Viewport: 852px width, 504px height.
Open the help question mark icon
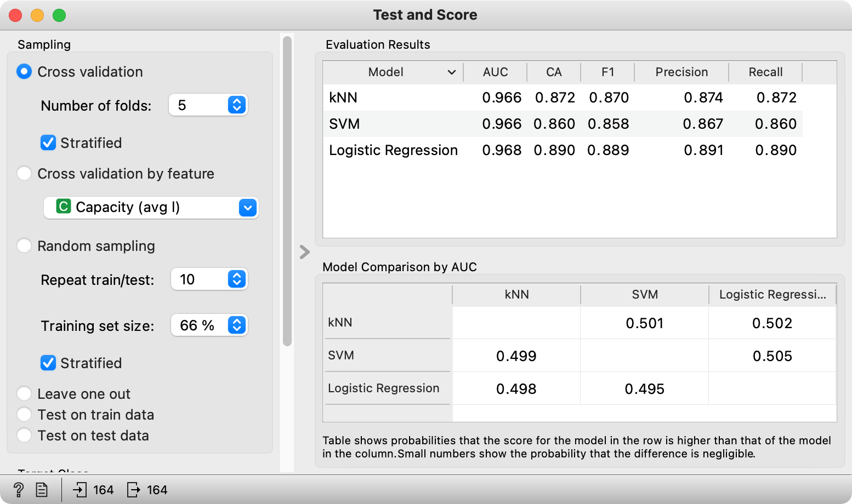pyautogui.click(x=18, y=489)
